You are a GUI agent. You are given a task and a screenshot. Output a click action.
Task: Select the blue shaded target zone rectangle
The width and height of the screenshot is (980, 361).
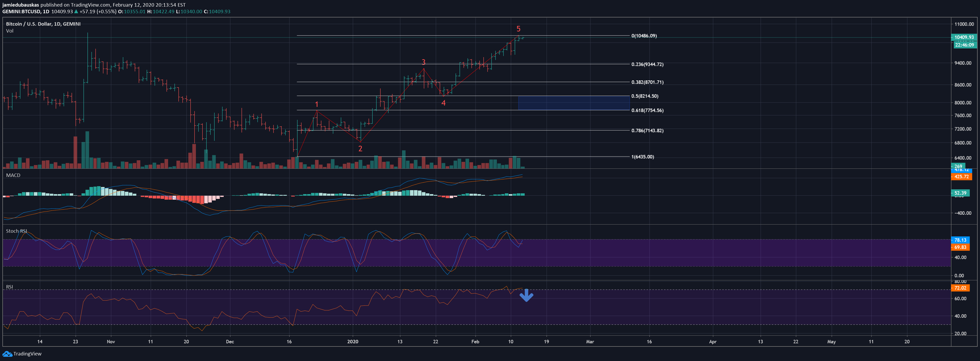coord(574,103)
